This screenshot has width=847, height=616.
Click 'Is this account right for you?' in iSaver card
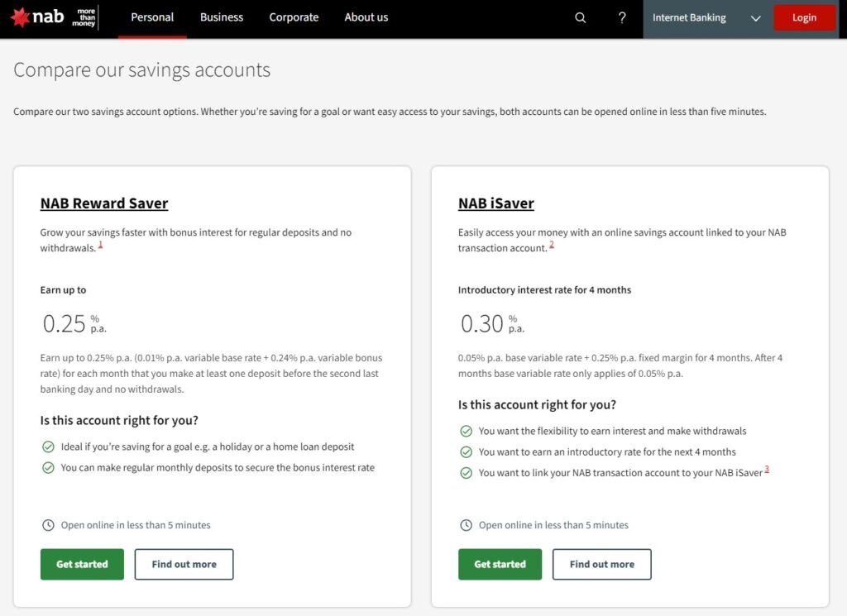pyautogui.click(x=537, y=405)
